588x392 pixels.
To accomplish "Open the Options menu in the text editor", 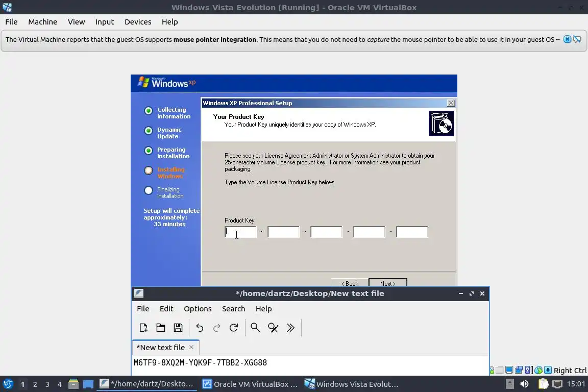I will (x=198, y=308).
